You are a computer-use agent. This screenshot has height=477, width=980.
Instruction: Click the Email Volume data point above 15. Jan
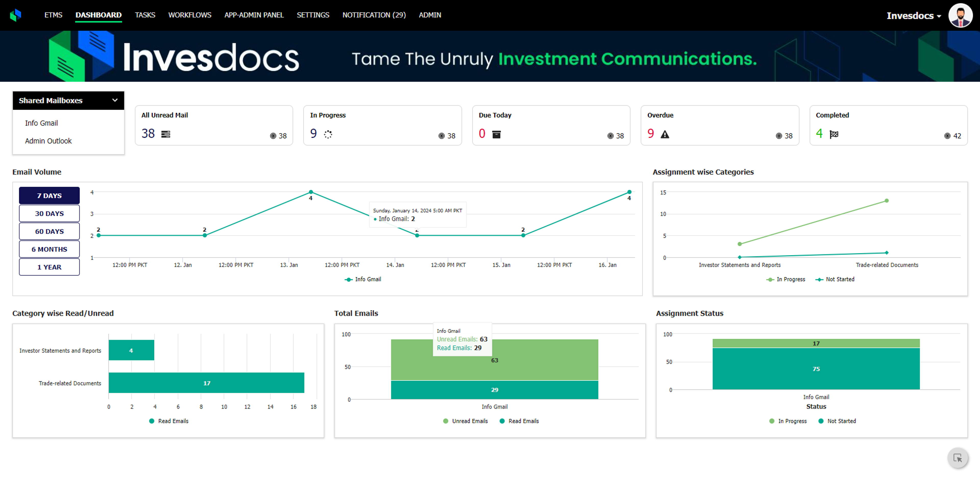coord(523,235)
